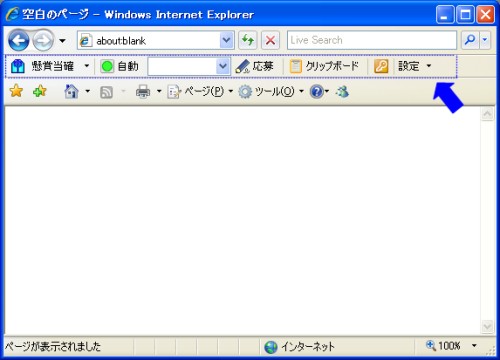500x360 pixels.
Task: Expand the zoom level dropdown arrow
Action: (474, 346)
